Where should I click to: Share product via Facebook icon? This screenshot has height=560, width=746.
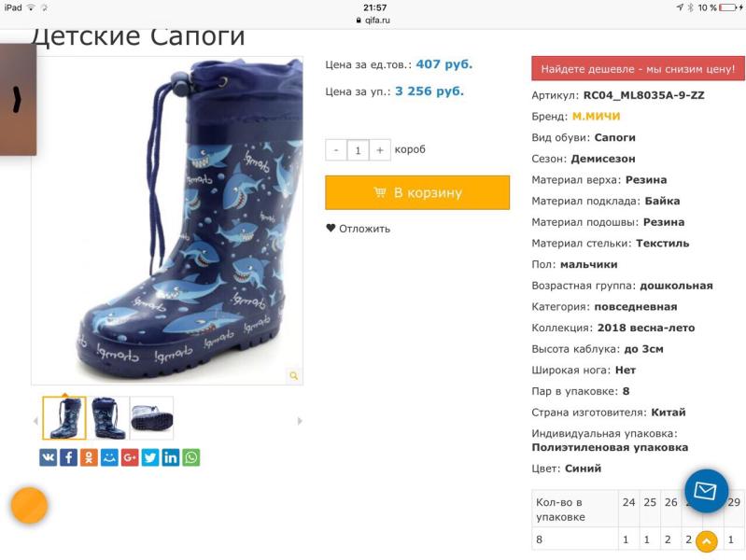pyautogui.click(x=68, y=457)
